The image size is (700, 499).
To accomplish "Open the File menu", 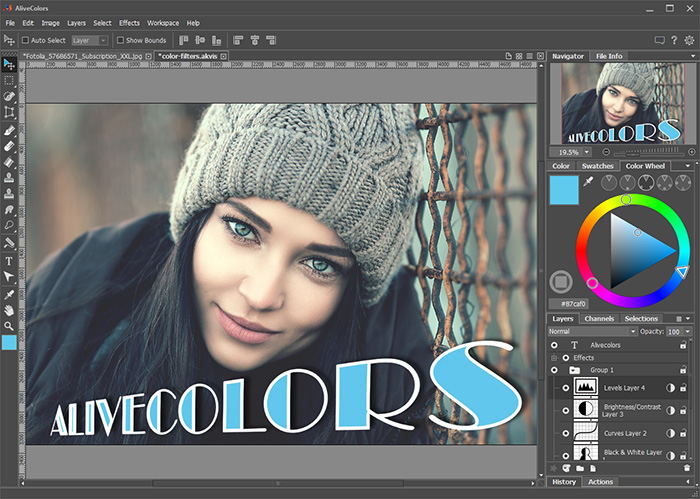I will coord(10,23).
